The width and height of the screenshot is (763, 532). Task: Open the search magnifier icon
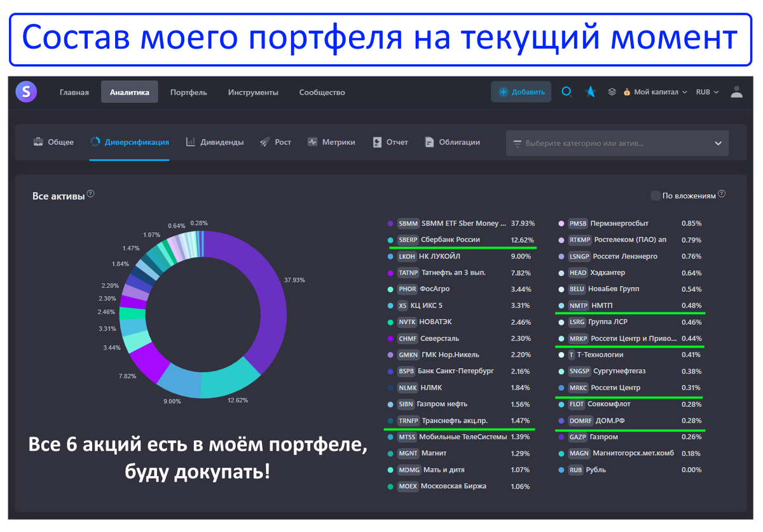coord(567,92)
